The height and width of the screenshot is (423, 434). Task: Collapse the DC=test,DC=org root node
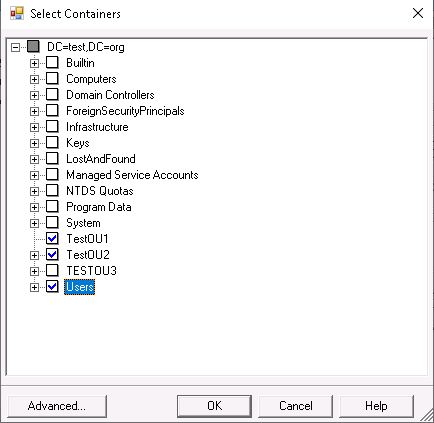point(15,47)
